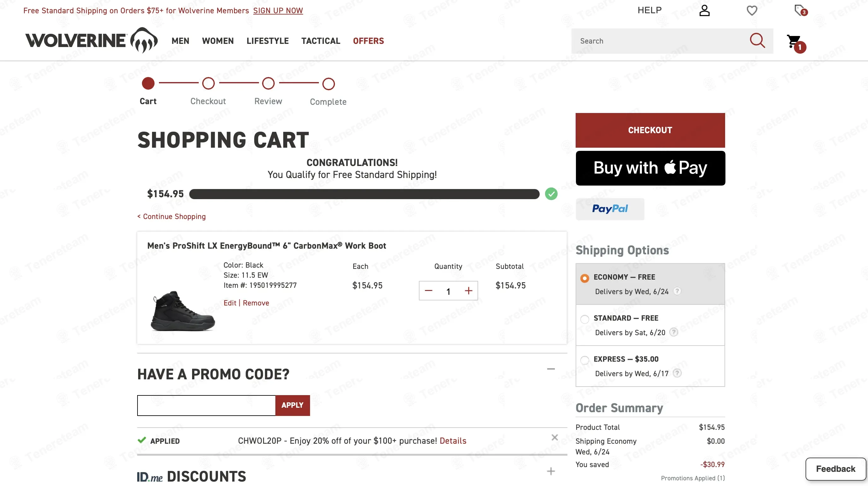Open the Lifestyle menu

267,41
